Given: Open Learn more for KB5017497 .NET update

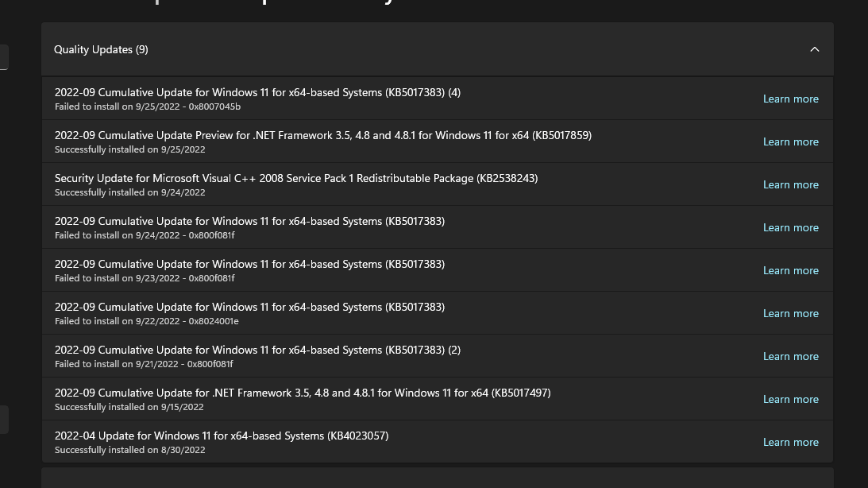Looking at the screenshot, I should [790, 399].
